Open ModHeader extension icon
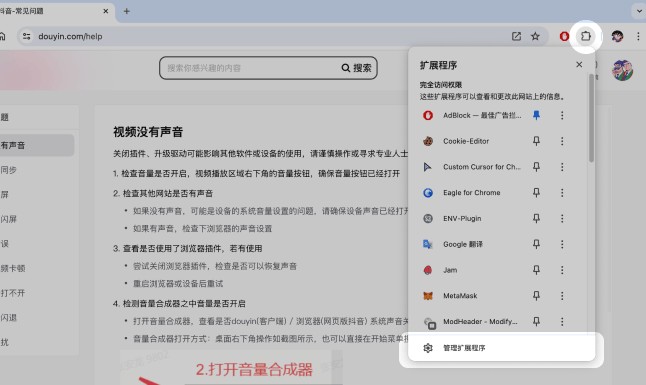646x385 pixels. [x=429, y=322]
